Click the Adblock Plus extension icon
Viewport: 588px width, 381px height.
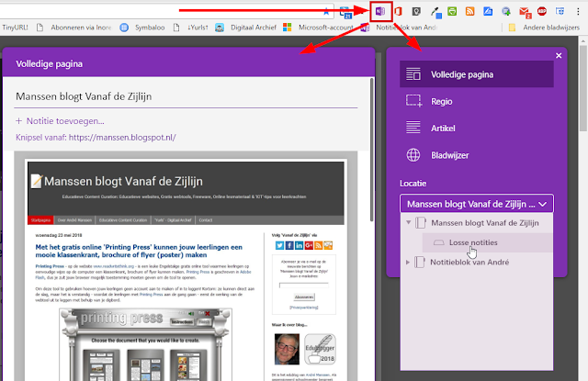(x=542, y=12)
